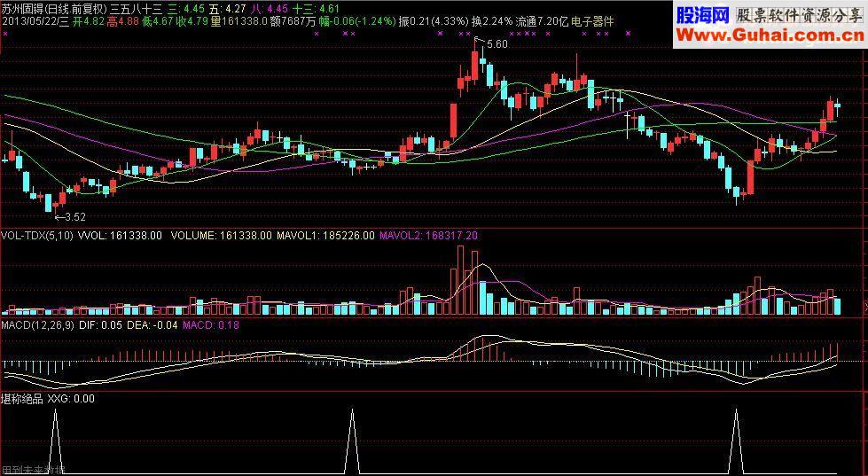Select the green 三: 4.45 average value
The height and width of the screenshot is (476, 868).
tap(186, 9)
